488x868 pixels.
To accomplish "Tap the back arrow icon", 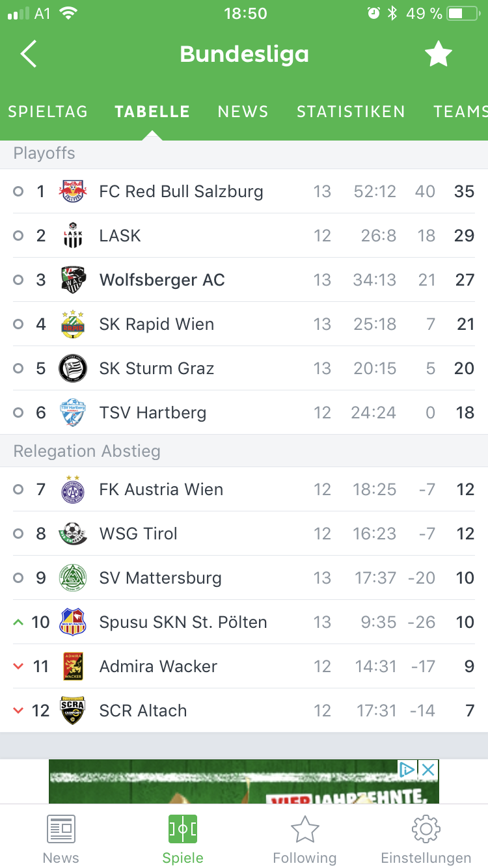I will coord(29,54).
